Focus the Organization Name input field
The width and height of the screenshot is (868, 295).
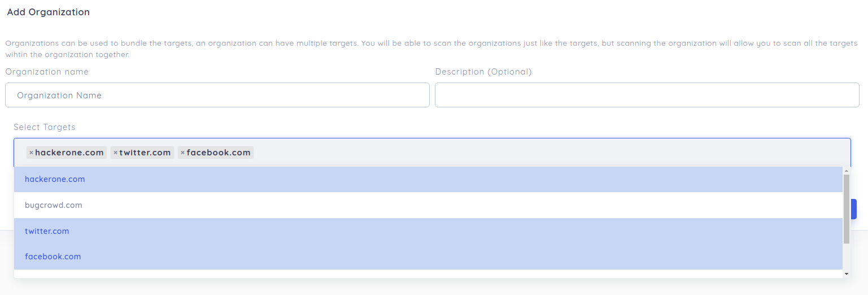click(x=217, y=96)
